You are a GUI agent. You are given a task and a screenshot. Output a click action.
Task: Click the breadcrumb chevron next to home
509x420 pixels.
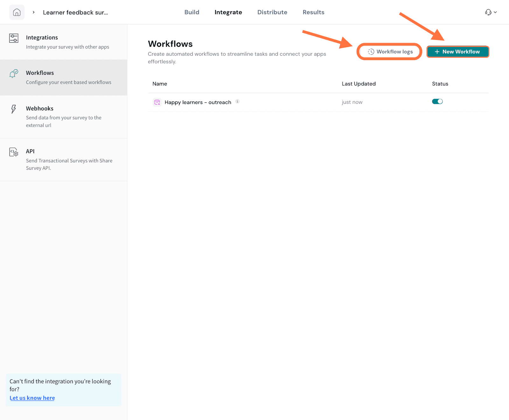pyautogui.click(x=33, y=12)
